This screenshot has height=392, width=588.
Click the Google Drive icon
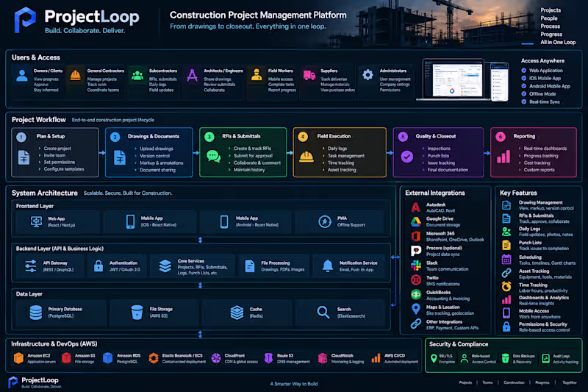[x=415, y=221]
